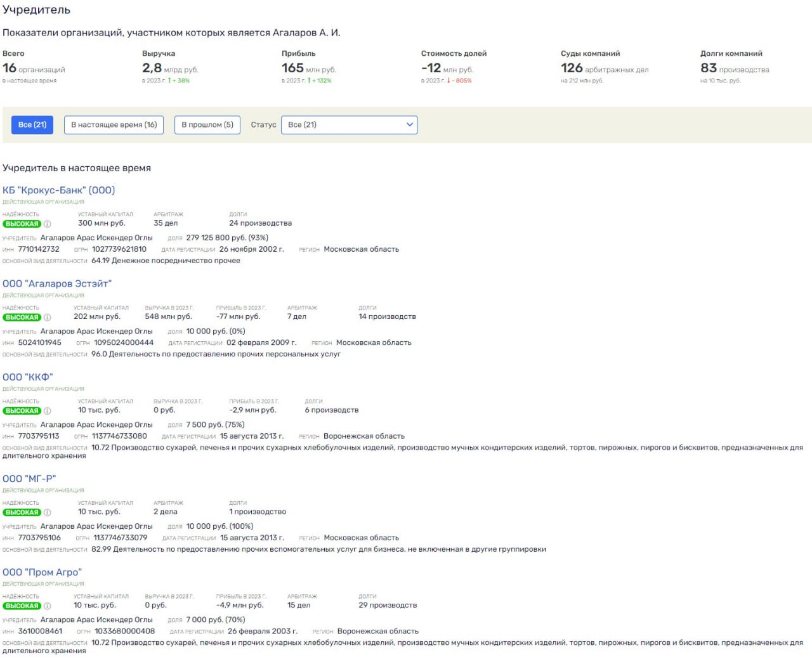The image size is (812, 657).
Task: Open the ООО "МГ-Р" company link
Action: click(29, 479)
